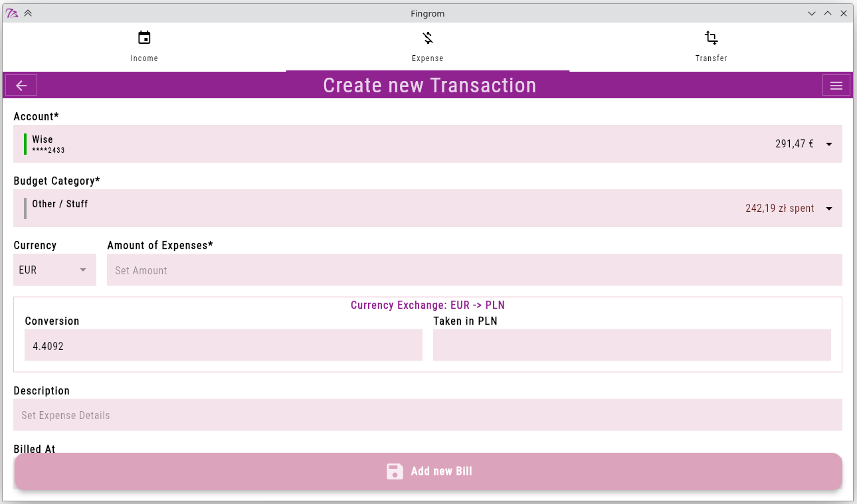This screenshot has height=504, width=857.
Task: Click the save icon on Add new Bill
Action: (395, 471)
